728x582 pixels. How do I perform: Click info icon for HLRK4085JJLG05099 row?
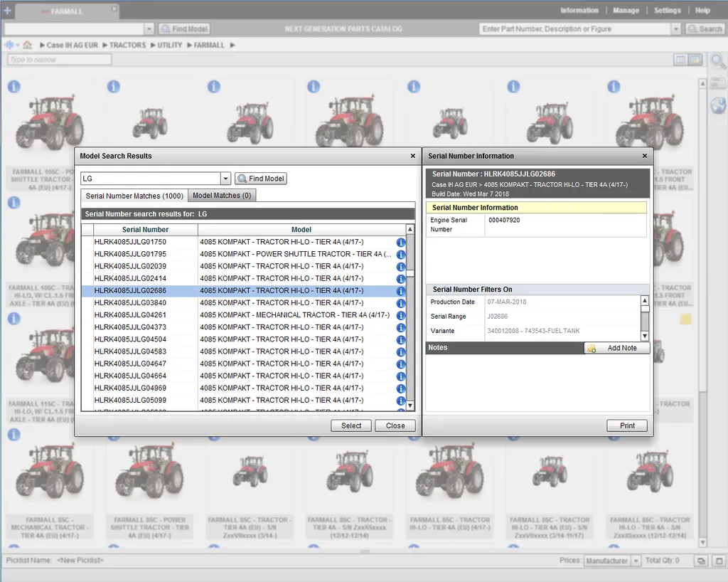pos(401,401)
